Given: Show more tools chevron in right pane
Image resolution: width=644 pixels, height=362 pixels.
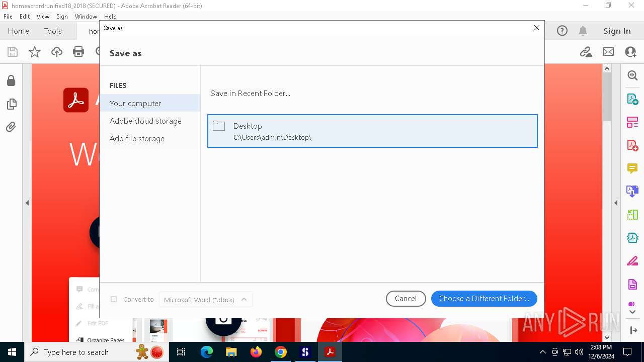Looking at the screenshot, I should [x=632, y=312].
